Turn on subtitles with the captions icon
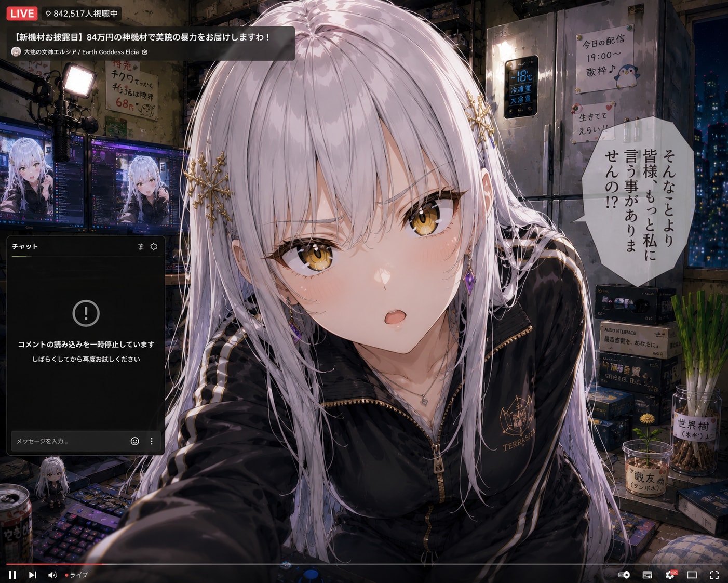Viewport: 728px width, 583px height. pos(647,575)
